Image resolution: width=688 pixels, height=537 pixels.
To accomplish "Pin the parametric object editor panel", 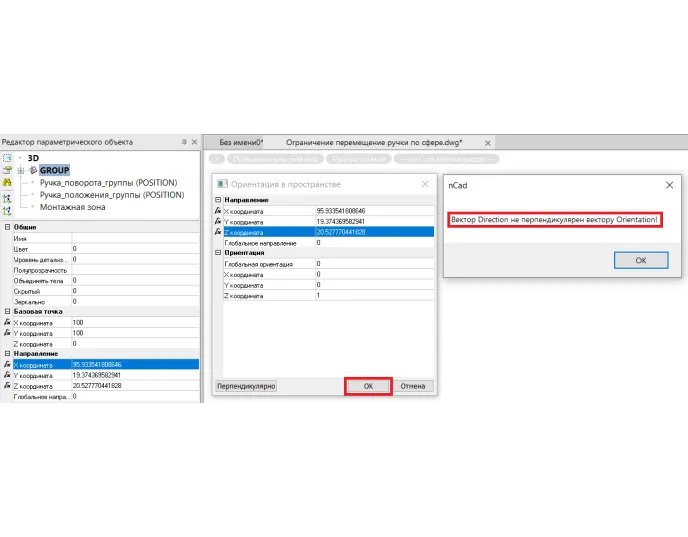I will tap(184, 142).
